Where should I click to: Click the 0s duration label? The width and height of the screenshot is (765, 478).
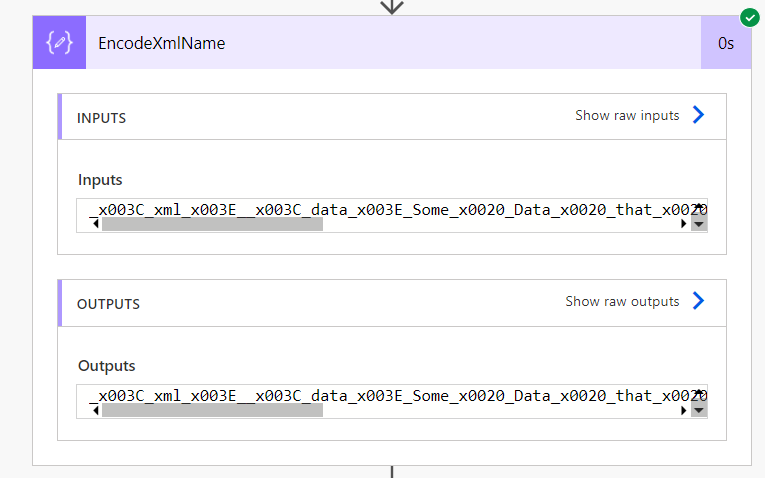[725, 43]
